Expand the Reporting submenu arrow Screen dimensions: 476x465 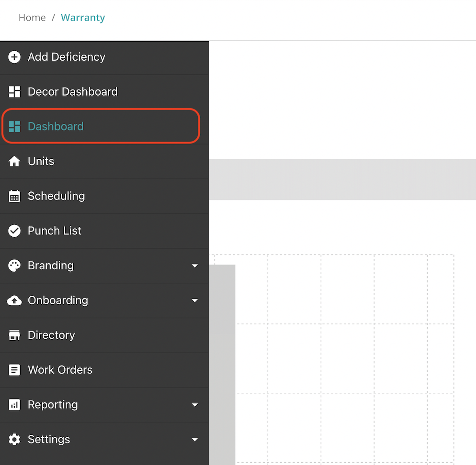coord(195,405)
